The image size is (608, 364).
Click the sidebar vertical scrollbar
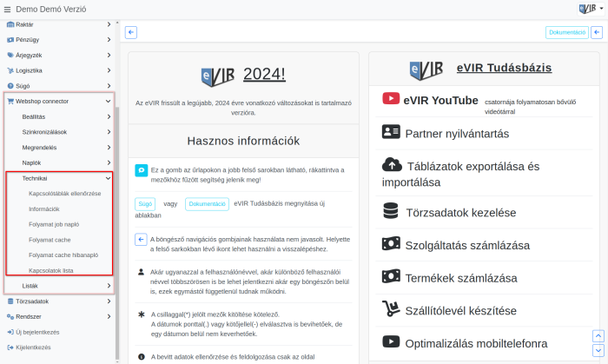(x=117, y=233)
